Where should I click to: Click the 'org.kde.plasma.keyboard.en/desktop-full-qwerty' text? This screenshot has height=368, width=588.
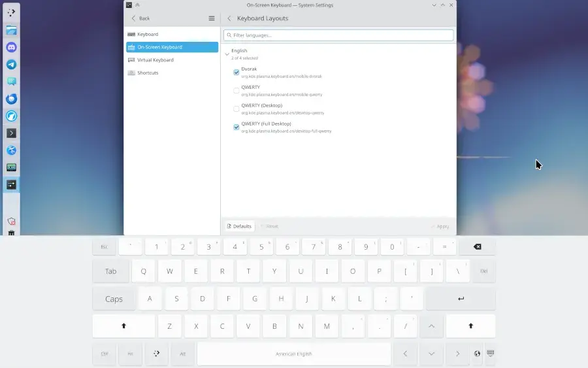[x=287, y=131]
